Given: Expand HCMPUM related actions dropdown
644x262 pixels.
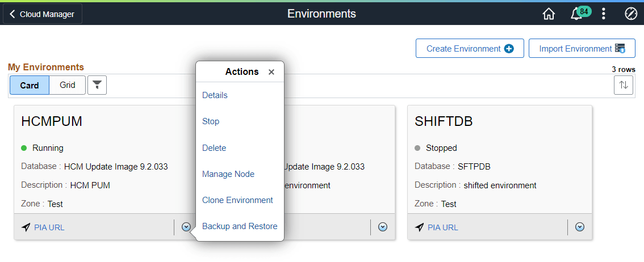Looking at the screenshot, I should 186,227.
